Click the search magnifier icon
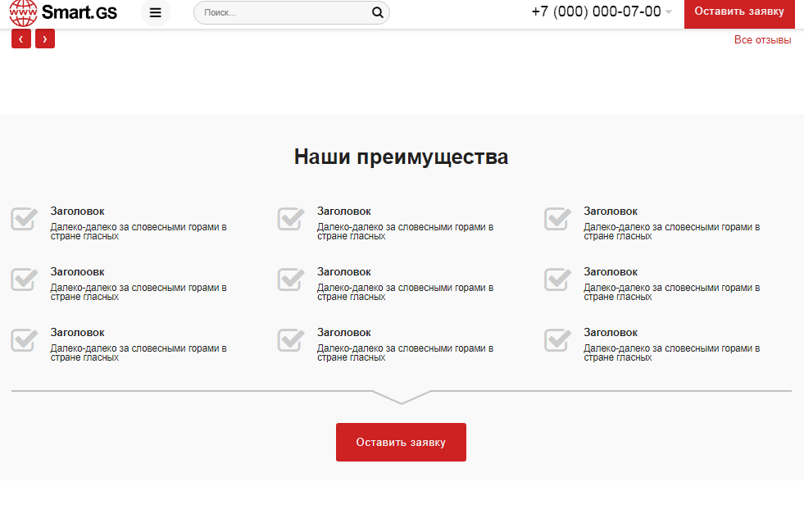Screen dimensions: 804x532 377,12
